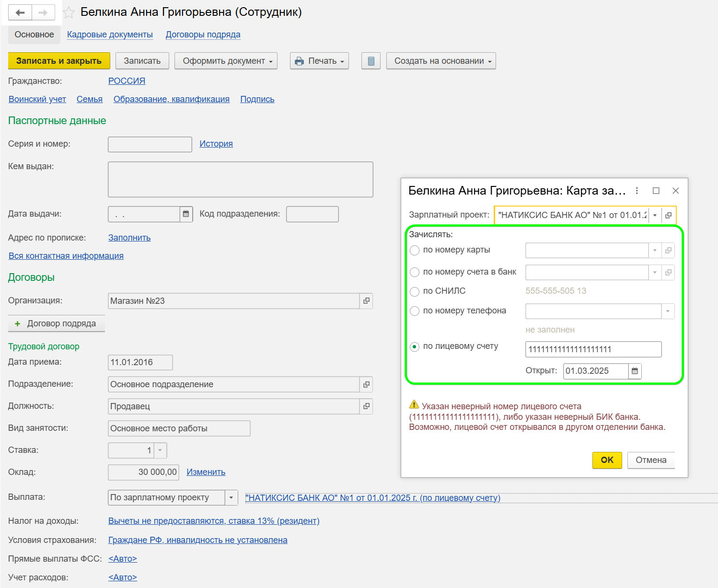Open the НАТИКСИС БАНК salary project link
The width and height of the screenshot is (718, 588).
373,498
